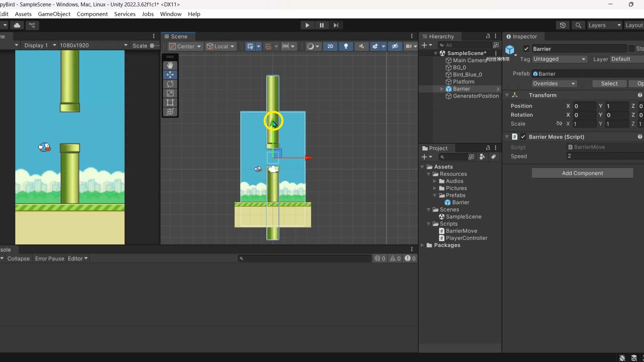This screenshot has width=644, height=362.
Task: Lock the Hierarchy panel with padlock icon
Action: (x=488, y=36)
